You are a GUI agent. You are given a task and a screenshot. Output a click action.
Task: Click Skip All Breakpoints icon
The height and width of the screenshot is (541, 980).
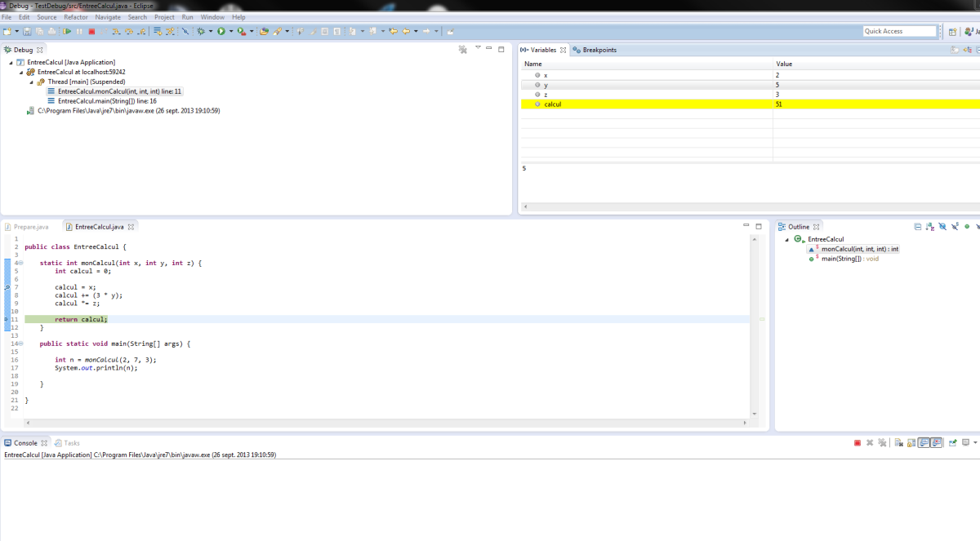point(185,31)
